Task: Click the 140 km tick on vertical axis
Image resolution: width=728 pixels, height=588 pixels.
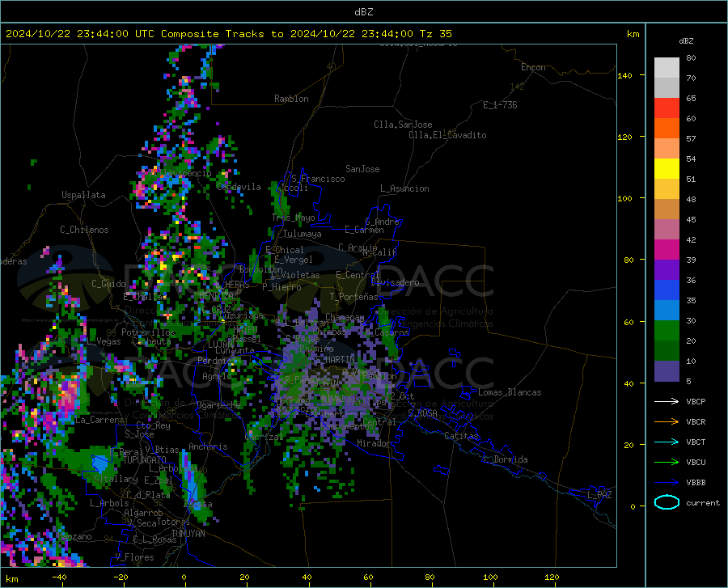Action: [624, 75]
